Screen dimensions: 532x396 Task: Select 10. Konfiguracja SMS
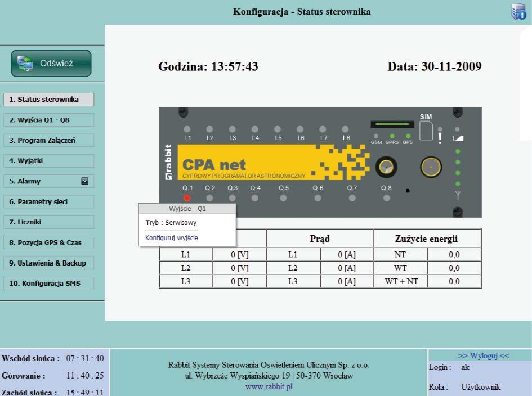[x=48, y=283]
